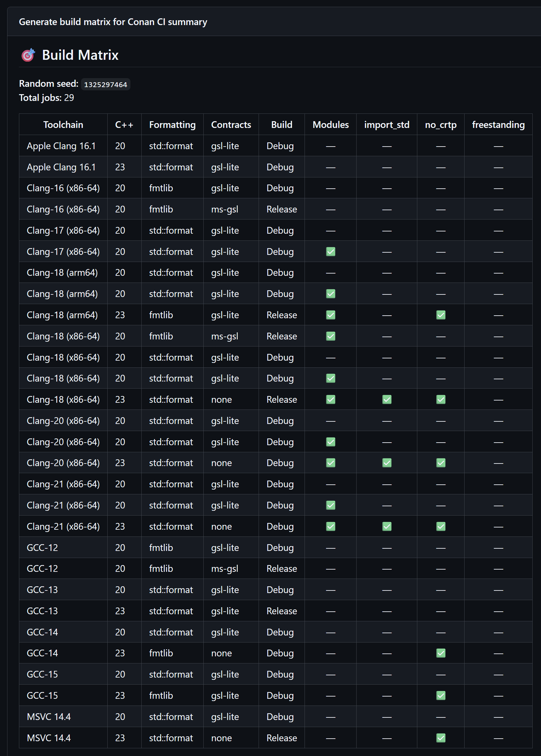
Task: Click the no_crtp checkmark in the GCC-15 fmtlib row
Action: click(441, 695)
